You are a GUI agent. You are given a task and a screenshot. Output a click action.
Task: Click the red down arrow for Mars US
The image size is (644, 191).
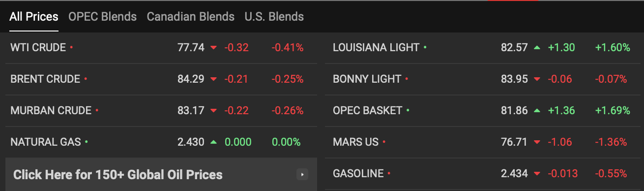click(537, 142)
